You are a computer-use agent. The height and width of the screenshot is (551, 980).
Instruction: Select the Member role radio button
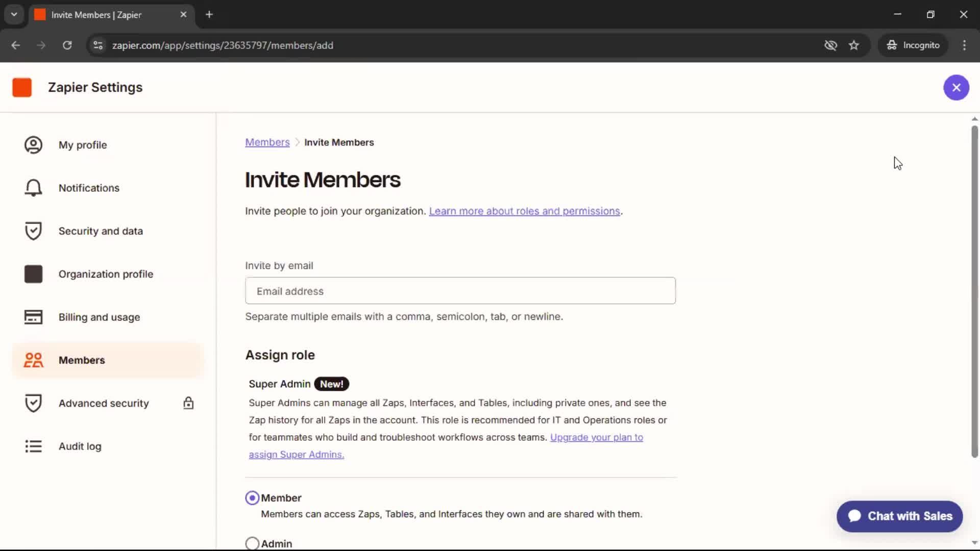(252, 498)
